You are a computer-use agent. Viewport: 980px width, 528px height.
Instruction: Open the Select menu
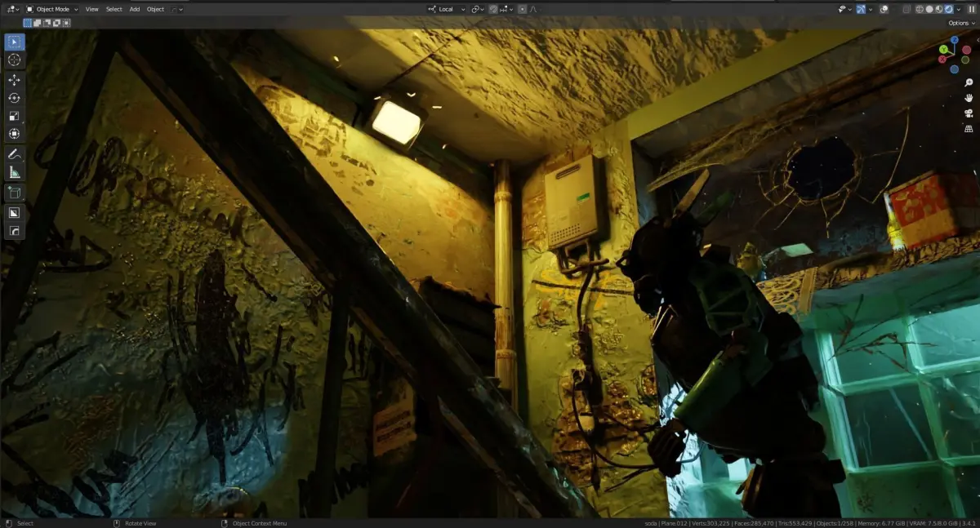click(x=114, y=9)
